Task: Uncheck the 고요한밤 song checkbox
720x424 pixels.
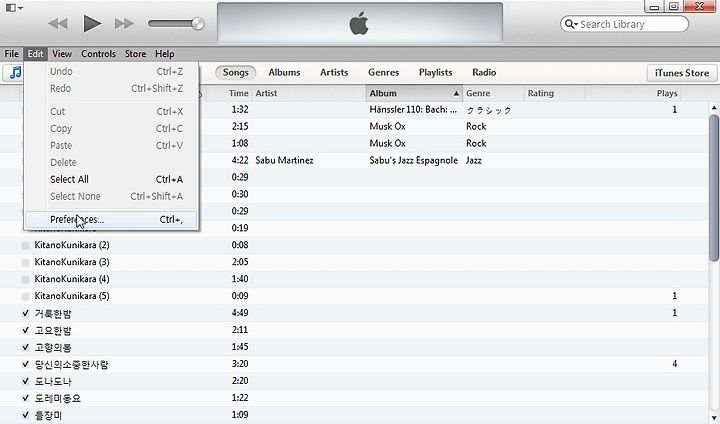Action: coord(25,330)
